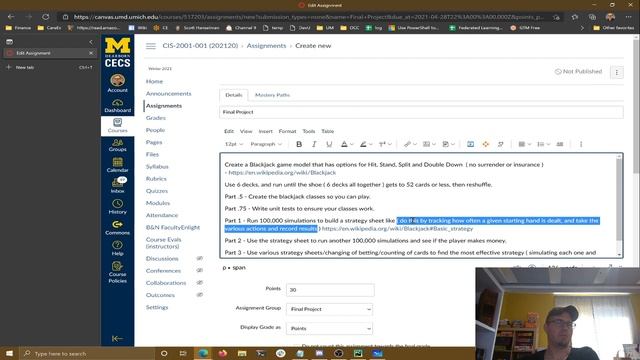Image resolution: width=640 pixels, height=360 pixels.
Task: Select the Details tab
Action: click(x=233, y=95)
